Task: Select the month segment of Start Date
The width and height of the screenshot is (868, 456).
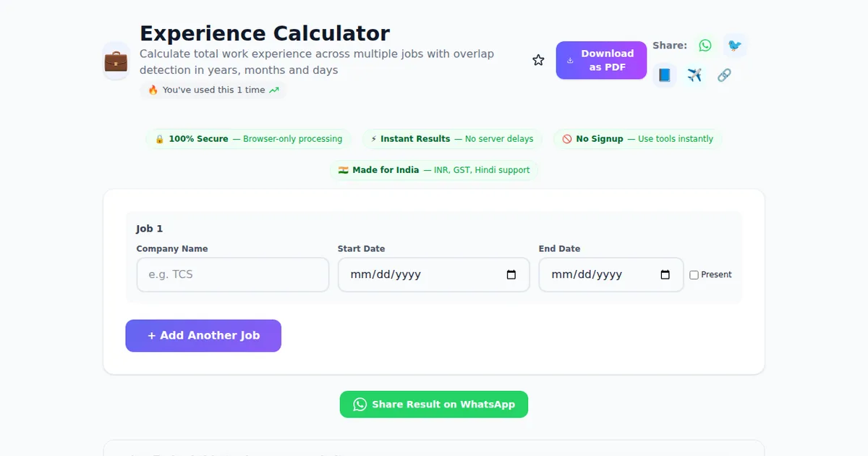Action: [x=359, y=275]
